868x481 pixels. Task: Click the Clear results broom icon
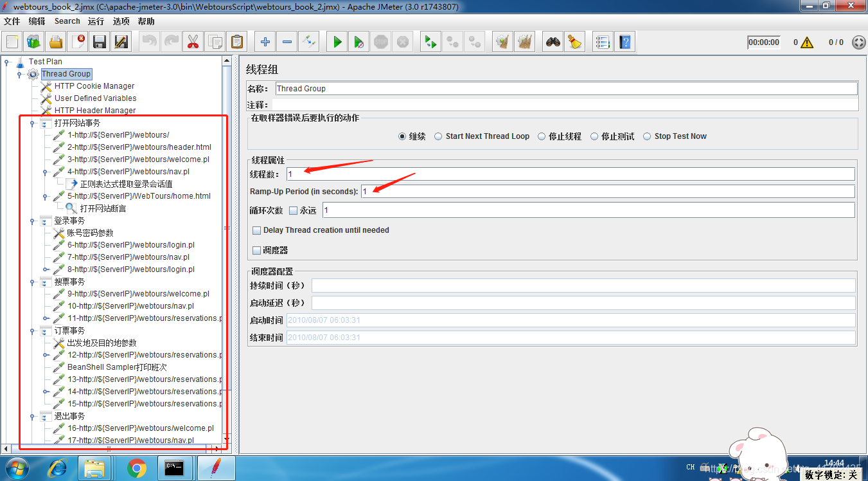[503, 42]
